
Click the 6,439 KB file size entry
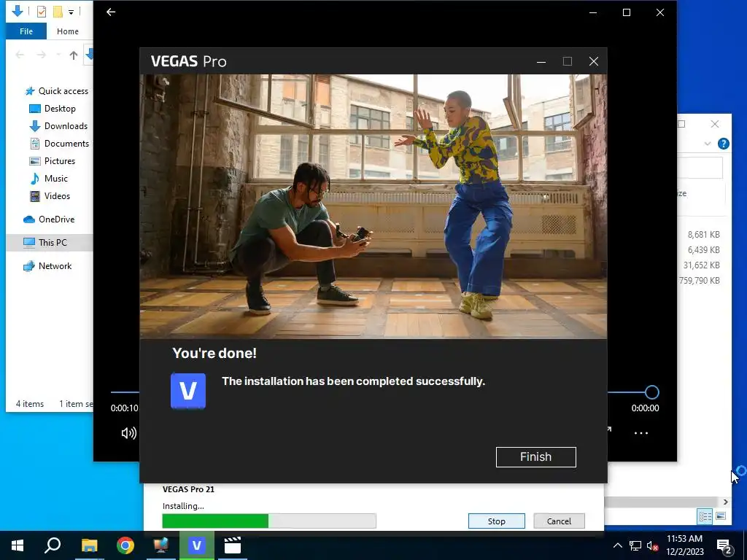[704, 249]
